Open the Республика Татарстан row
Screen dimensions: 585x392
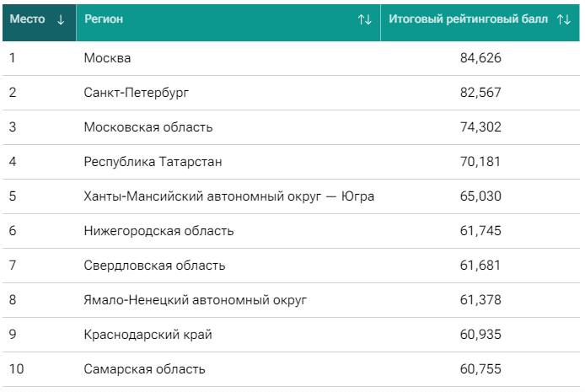(153, 162)
